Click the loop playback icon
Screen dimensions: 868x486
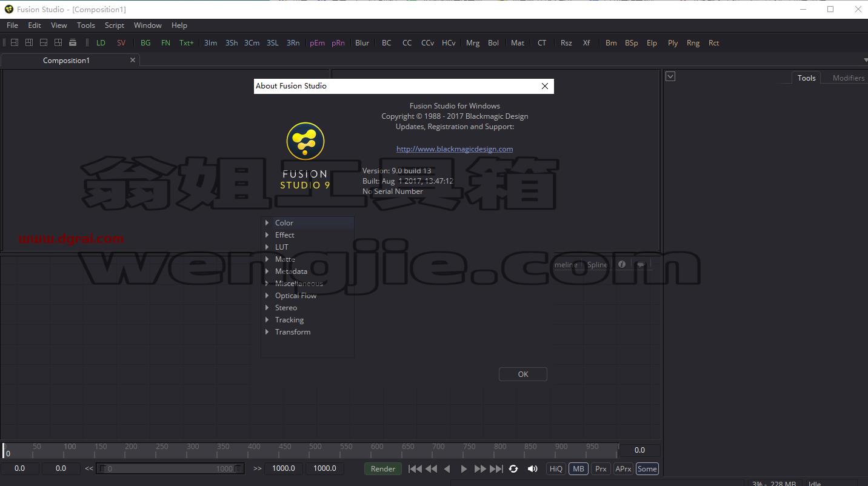[x=513, y=468]
